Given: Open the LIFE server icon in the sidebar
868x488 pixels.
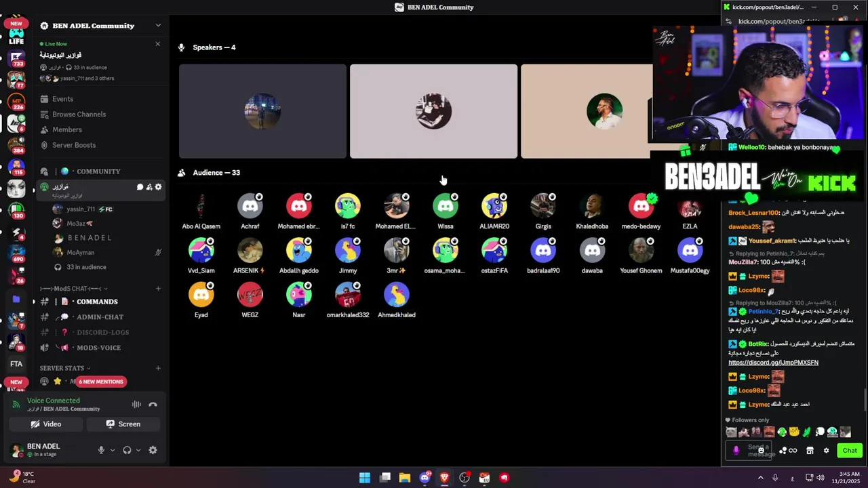Looking at the screenshot, I should pyautogui.click(x=16, y=37).
